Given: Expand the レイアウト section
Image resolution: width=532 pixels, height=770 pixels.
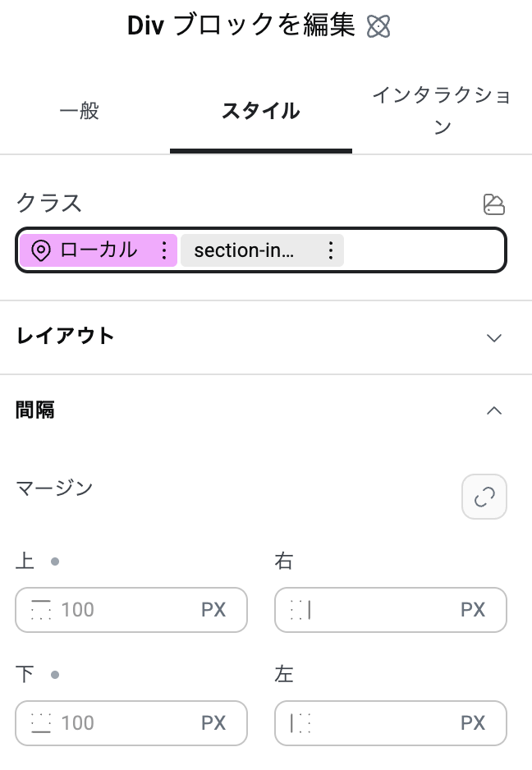Looking at the screenshot, I should 493,337.
